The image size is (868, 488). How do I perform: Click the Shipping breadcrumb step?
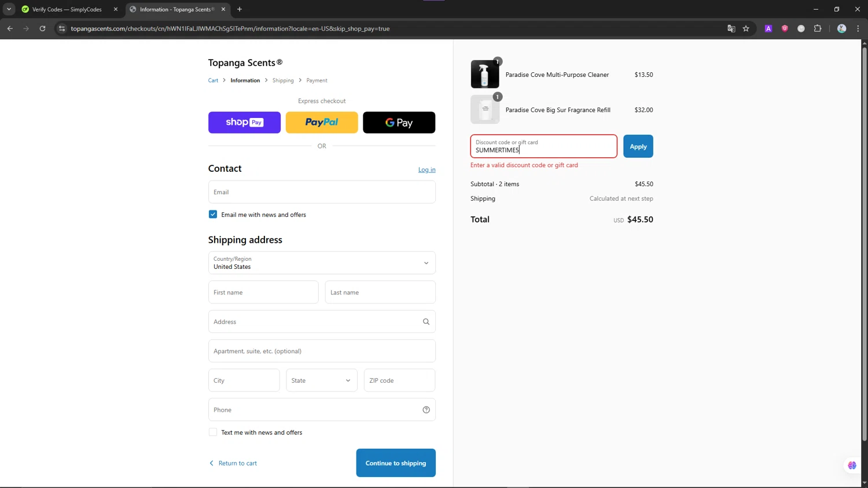pyautogui.click(x=283, y=80)
